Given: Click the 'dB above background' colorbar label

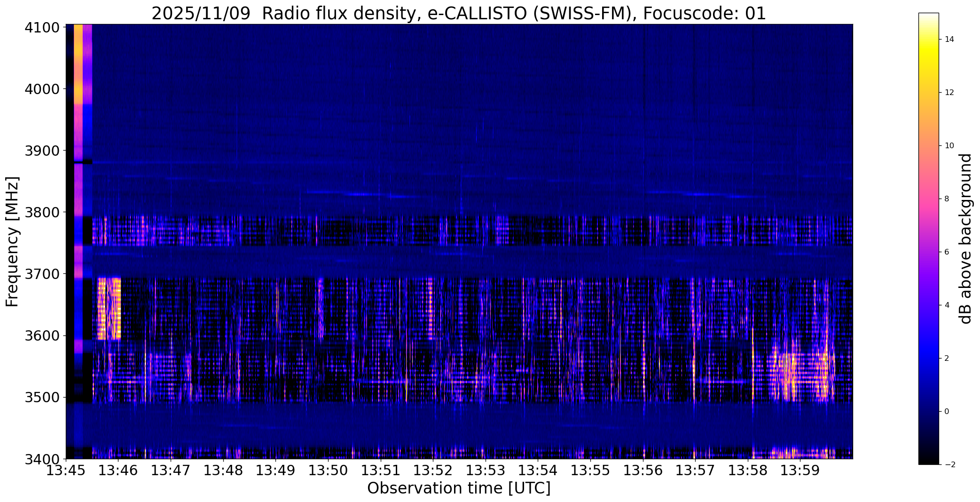Looking at the screenshot, I should click(965, 239).
